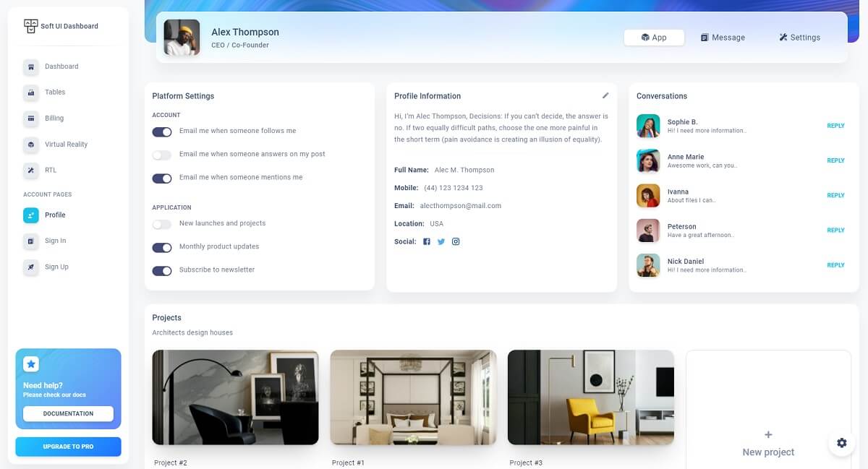Open the floating settings gear button
This screenshot has width=868, height=469.
(841, 443)
